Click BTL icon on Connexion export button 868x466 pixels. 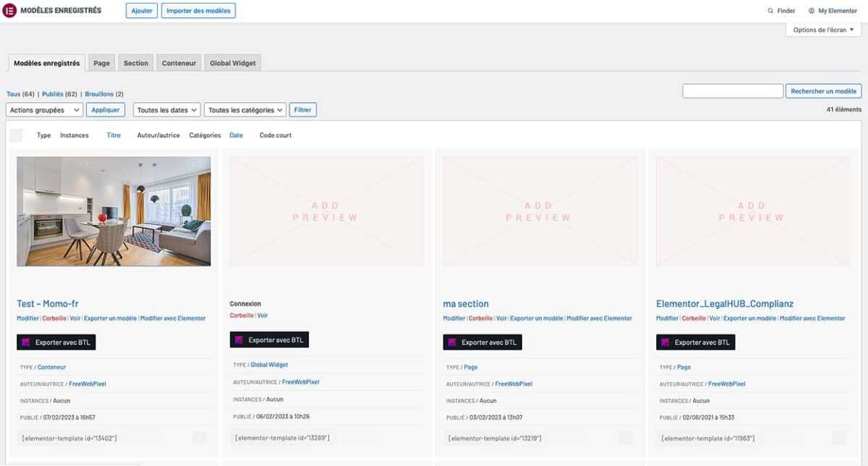click(239, 339)
